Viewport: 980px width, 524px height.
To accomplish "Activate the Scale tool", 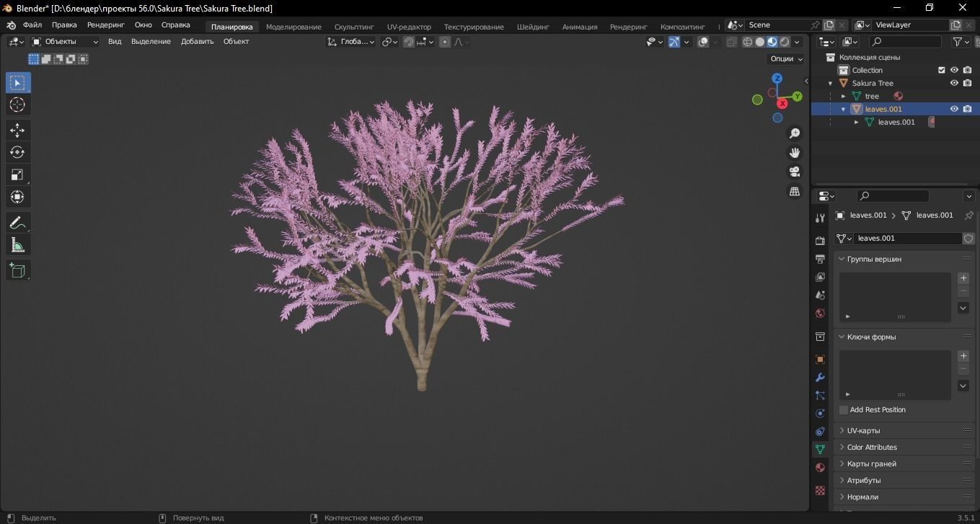I will click(17, 174).
